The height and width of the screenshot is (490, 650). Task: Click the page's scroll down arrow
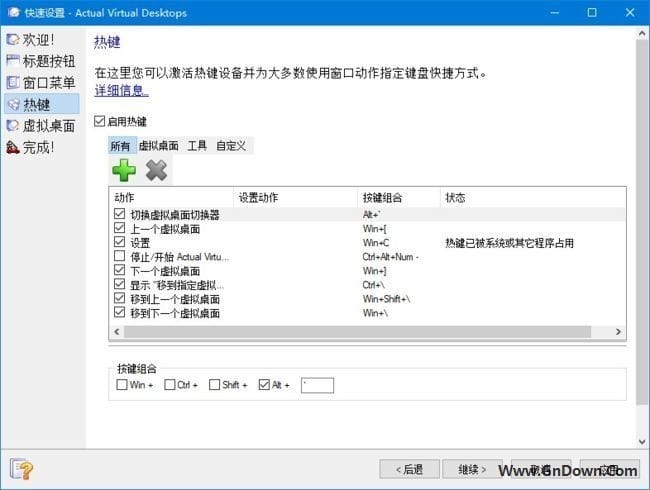pyautogui.click(x=642, y=442)
